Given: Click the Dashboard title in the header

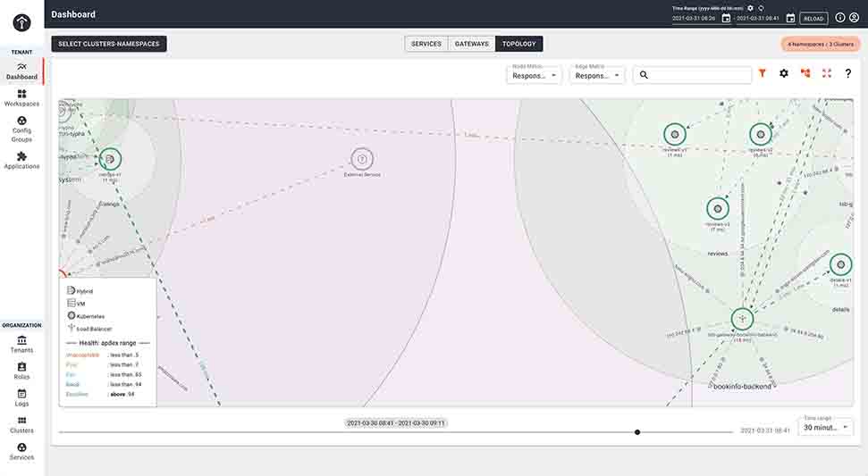Looking at the screenshot, I should coord(73,14).
